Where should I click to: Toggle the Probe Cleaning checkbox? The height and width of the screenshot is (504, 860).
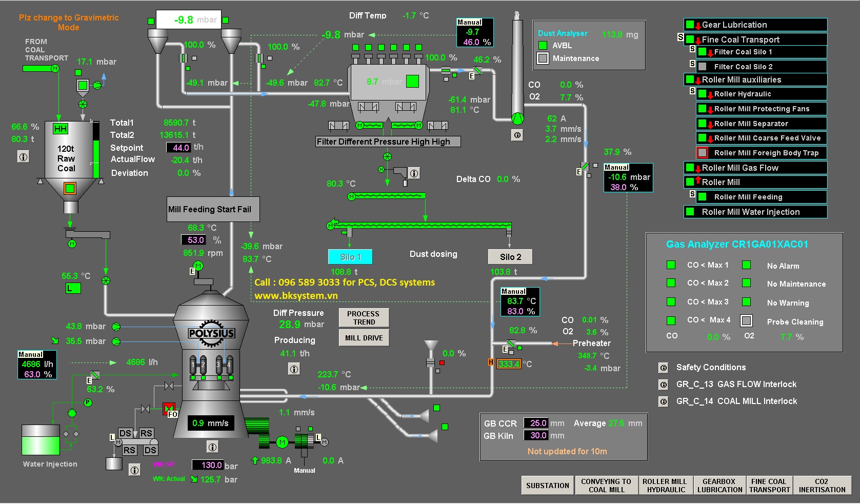pyautogui.click(x=747, y=320)
